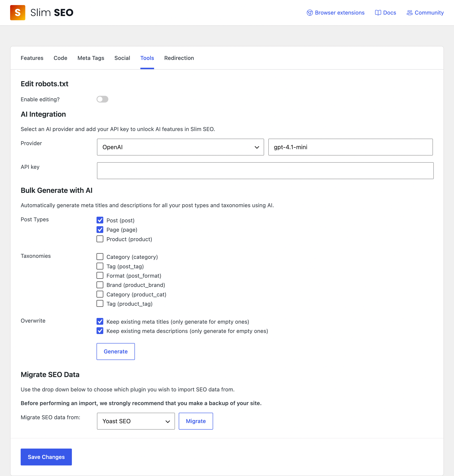Check the Format (post_format) checkbox
The width and height of the screenshot is (454, 476).
(100, 275)
